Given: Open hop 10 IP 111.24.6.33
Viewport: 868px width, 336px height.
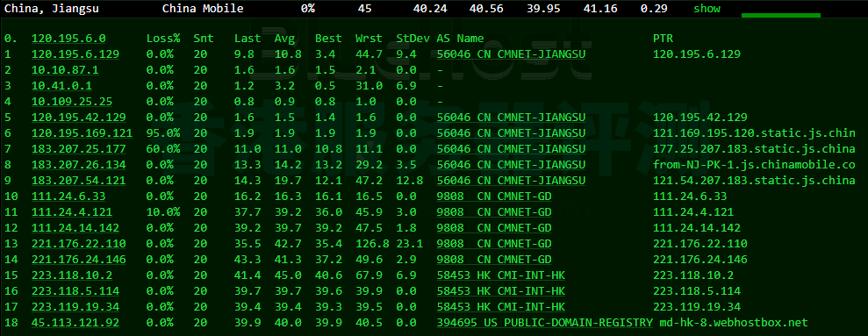Looking at the screenshot, I should pos(68,197).
